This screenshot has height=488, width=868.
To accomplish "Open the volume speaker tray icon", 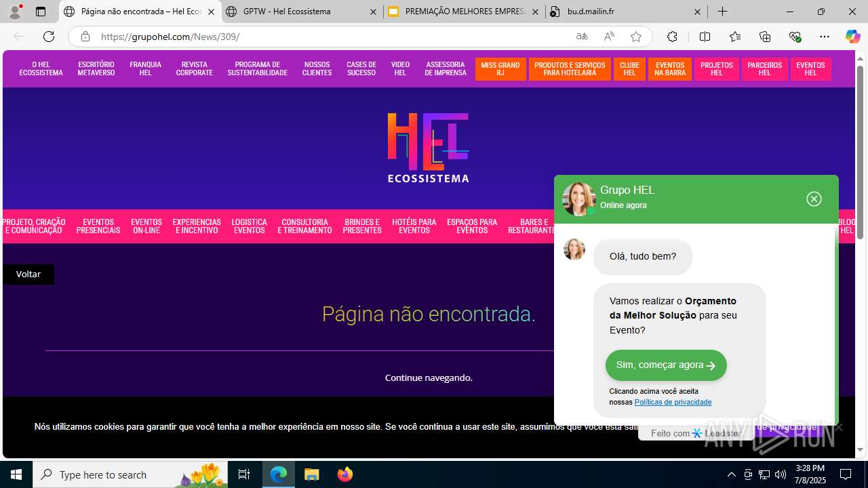I will point(781,474).
